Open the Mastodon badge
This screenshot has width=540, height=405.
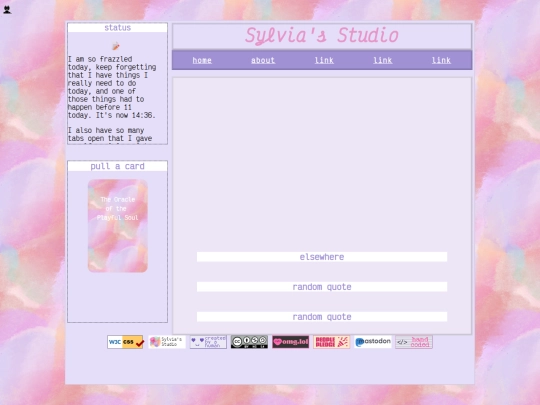373,342
